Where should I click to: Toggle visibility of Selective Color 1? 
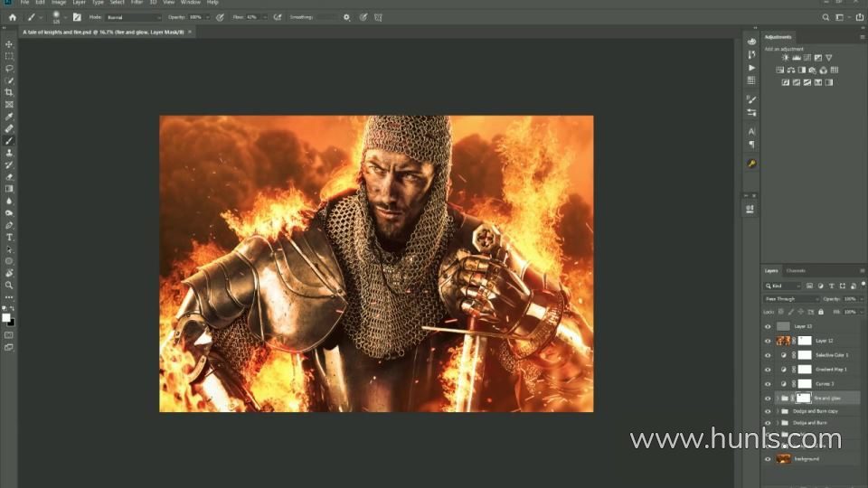tap(768, 355)
